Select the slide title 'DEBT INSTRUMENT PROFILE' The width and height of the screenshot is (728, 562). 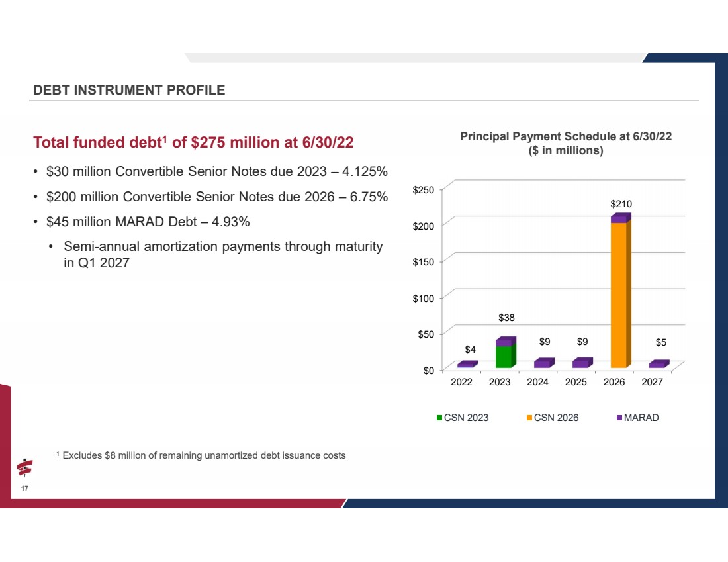click(x=129, y=90)
